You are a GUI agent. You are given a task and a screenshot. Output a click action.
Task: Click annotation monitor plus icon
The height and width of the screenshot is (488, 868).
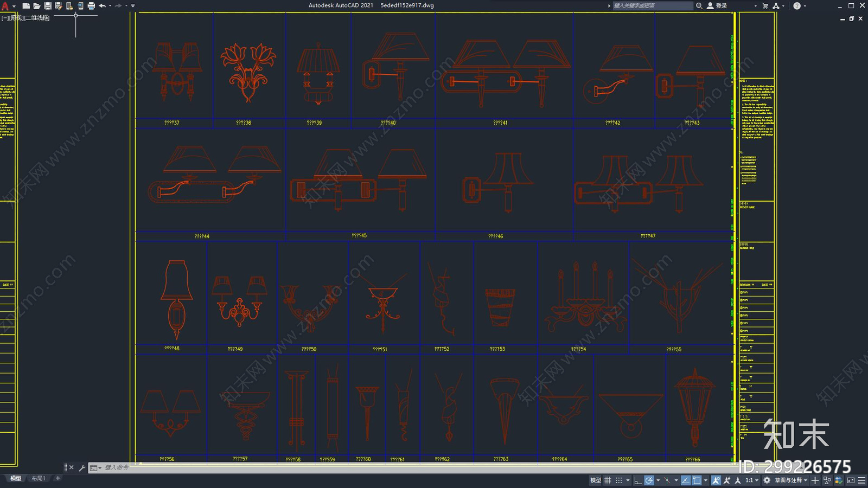pos(815,480)
